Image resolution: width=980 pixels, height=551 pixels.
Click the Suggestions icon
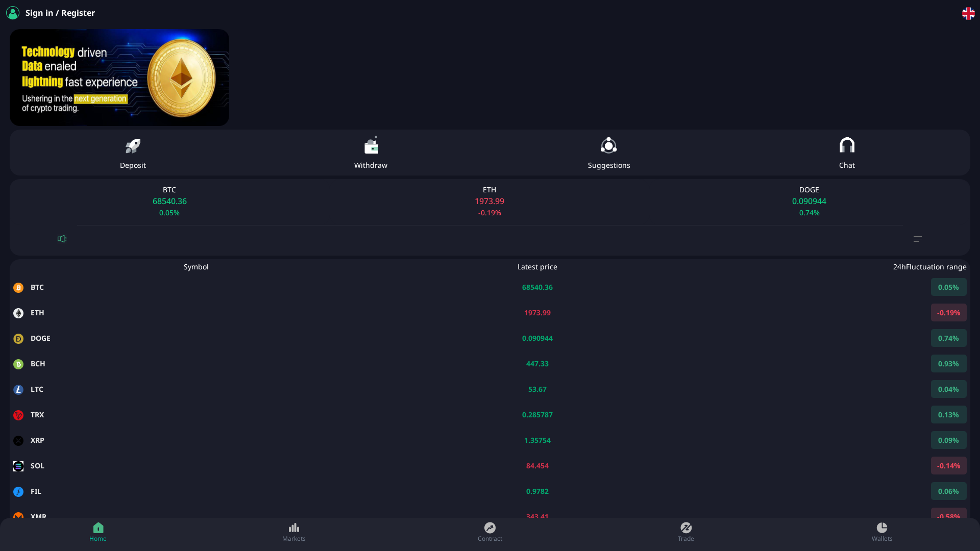(x=609, y=145)
